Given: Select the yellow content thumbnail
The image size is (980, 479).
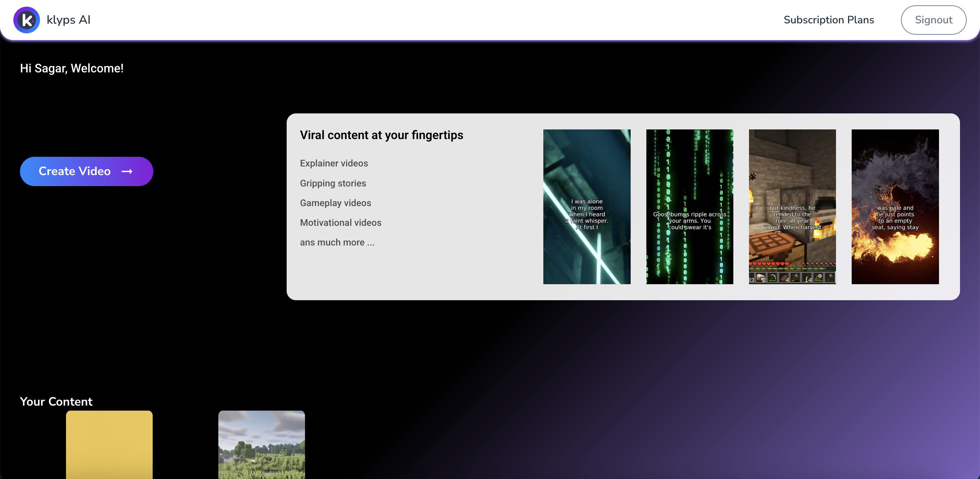Looking at the screenshot, I should coord(109,444).
